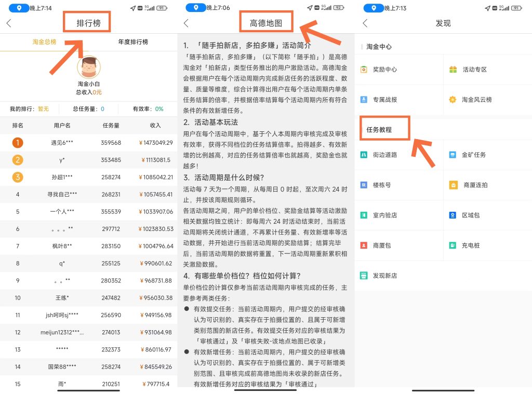Tap 我的排行 暂无 status
532x394 pixels.
[29, 109]
